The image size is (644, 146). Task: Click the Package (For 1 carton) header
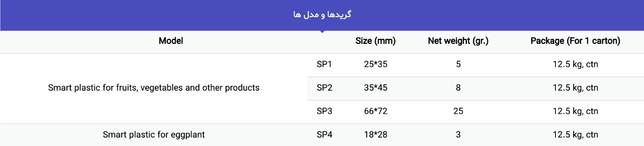coord(575,41)
